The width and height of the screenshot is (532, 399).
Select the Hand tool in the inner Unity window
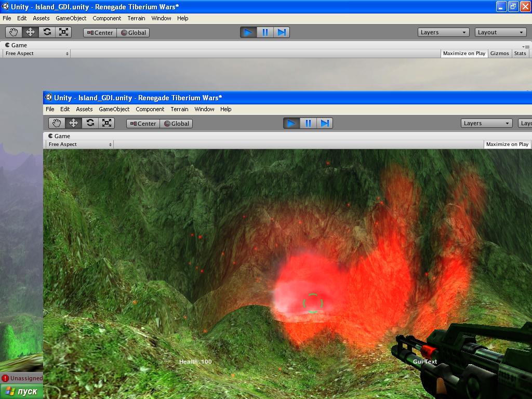point(57,123)
